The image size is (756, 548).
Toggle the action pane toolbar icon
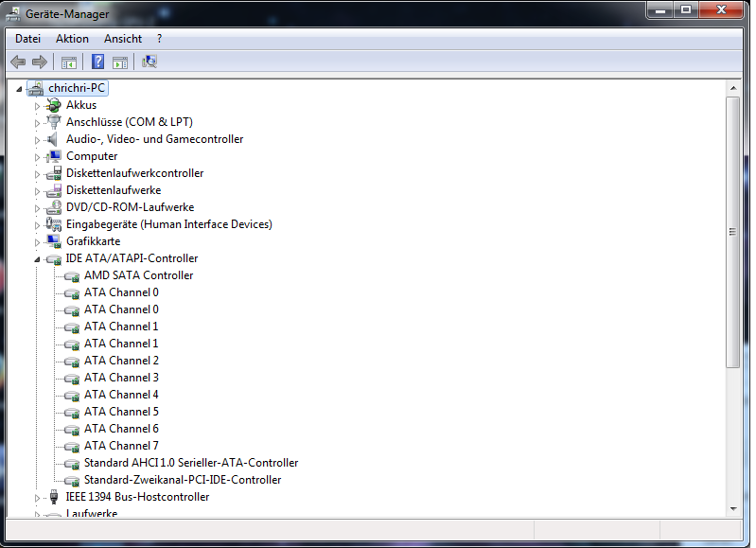tap(120, 62)
